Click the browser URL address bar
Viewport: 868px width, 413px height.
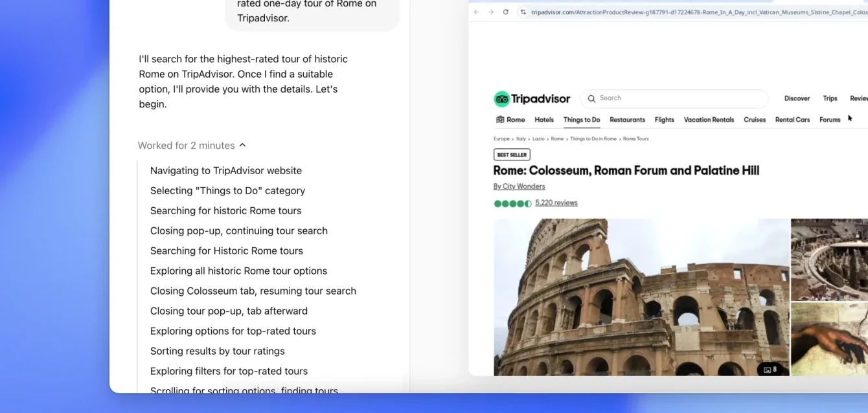pyautogui.click(x=693, y=12)
